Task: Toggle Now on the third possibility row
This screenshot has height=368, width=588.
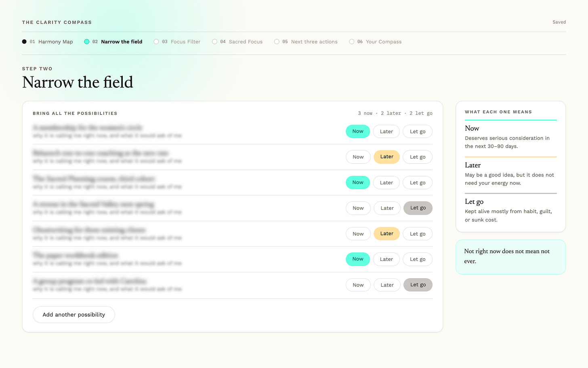Action: pos(358,182)
